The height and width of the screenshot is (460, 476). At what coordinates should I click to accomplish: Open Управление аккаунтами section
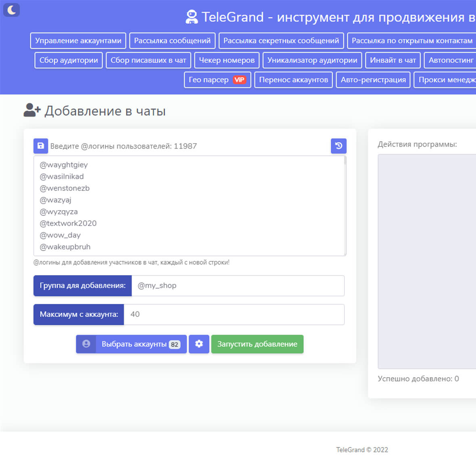point(78,41)
